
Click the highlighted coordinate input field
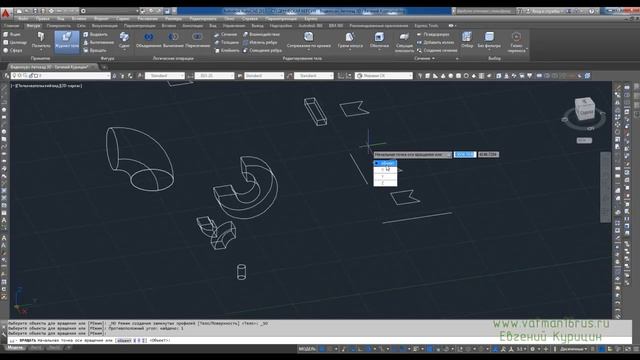[465, 155]
